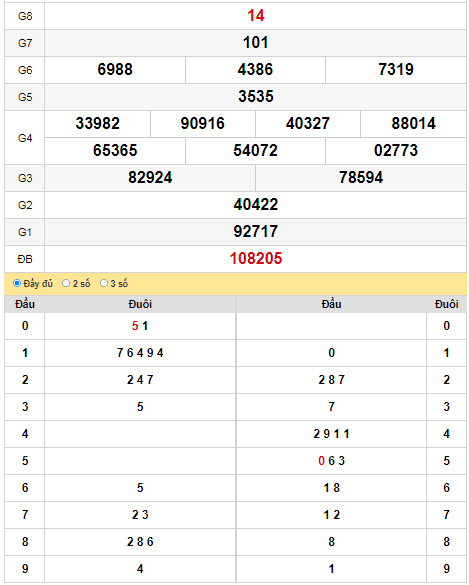Click the G4 row label
469x585 pixels.
pos(25,138)
